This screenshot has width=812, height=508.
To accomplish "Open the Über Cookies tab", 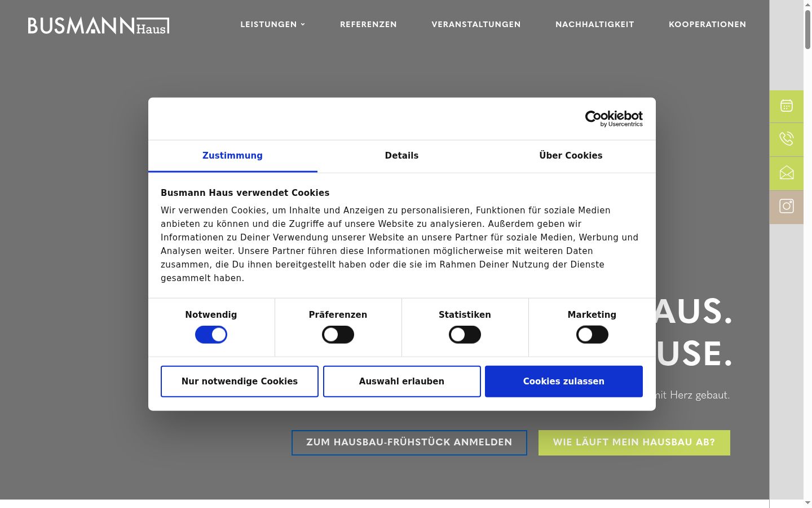I will (x=571, y=156).
